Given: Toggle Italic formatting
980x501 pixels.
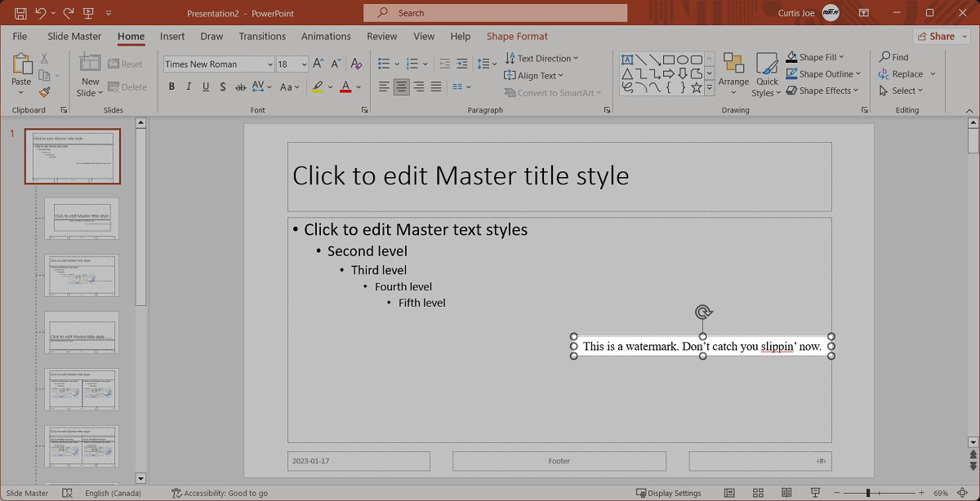Looking at the screenshot, I should pyautogui.click(x=189, y=86).
